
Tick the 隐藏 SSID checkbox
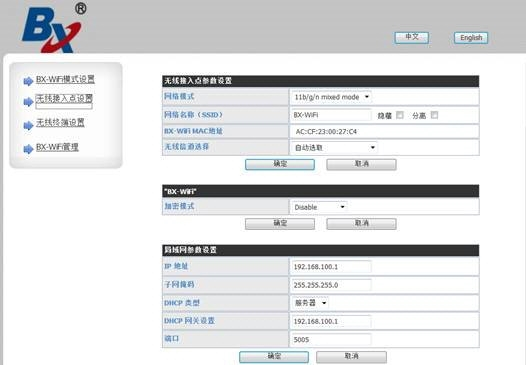(400, 115)
